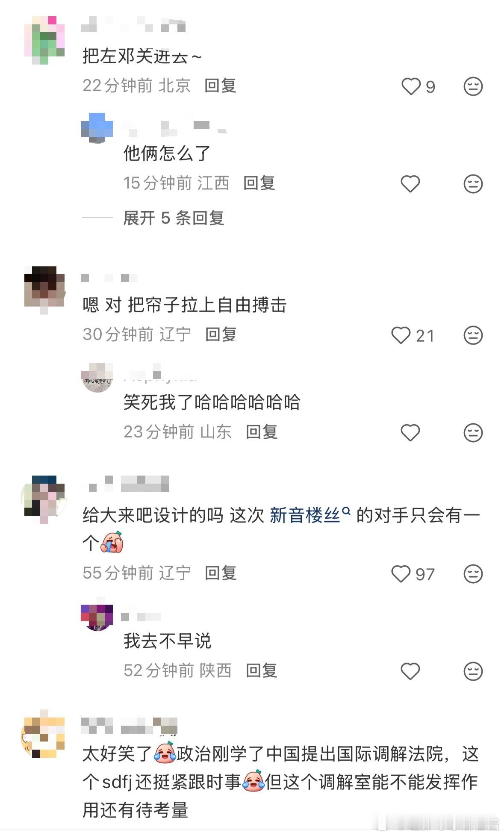The width and height of the screenshot is (504, 836).
Task: Like the 把帘子拉上自由搏击 comment
Action: [401, 335]
